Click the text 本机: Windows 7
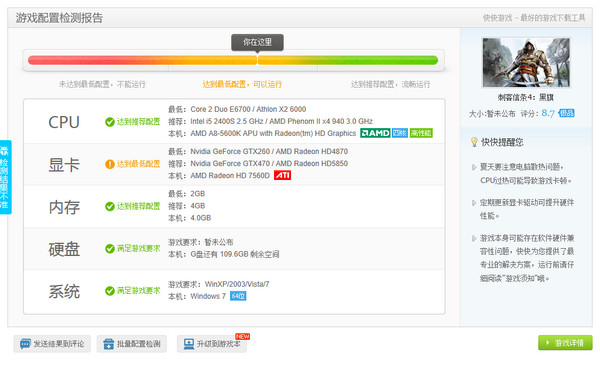 (197, 296)
